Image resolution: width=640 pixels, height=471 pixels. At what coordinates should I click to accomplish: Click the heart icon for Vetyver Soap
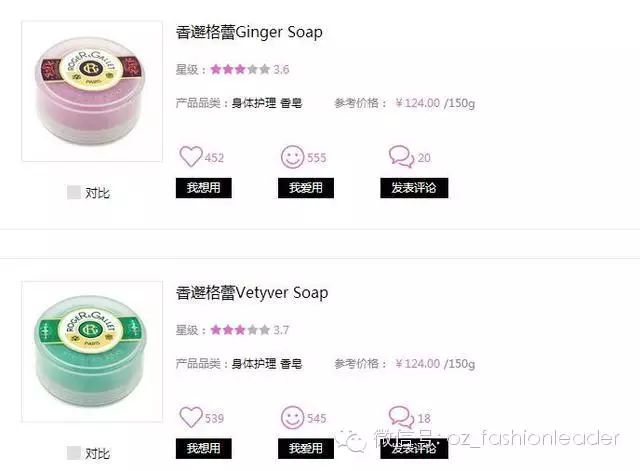[191, 417]
